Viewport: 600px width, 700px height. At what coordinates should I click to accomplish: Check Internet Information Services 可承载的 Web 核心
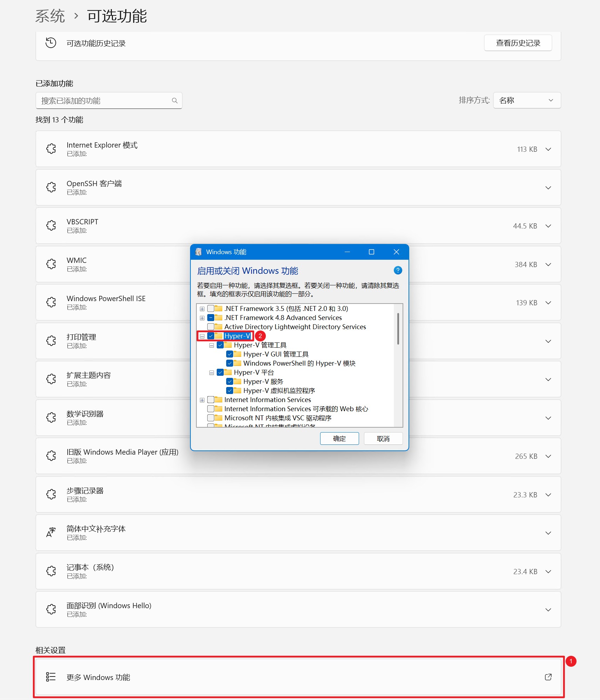pyautogui.click(x=211, y=409)
